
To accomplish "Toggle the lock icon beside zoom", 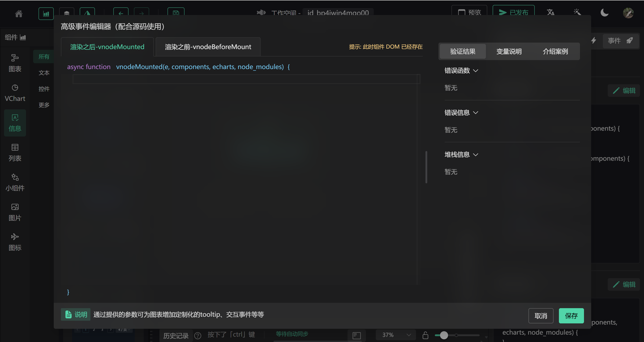I will click(x=425, y=335).
